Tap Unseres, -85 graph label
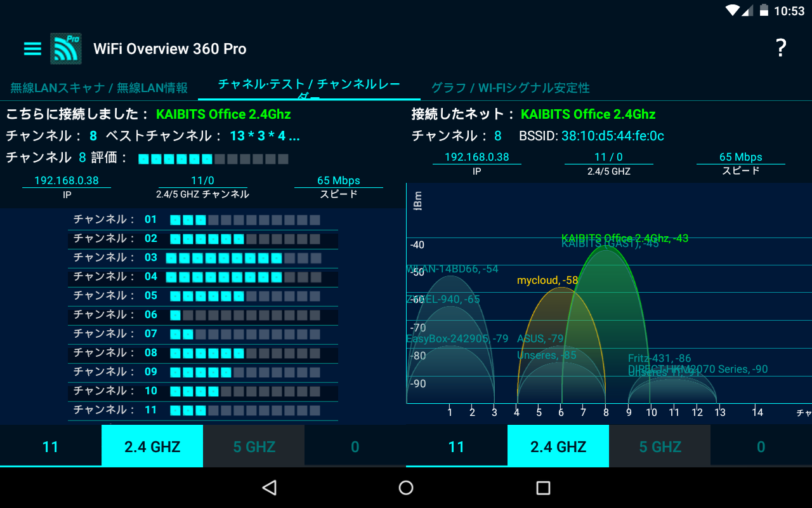 click(547, 355)
